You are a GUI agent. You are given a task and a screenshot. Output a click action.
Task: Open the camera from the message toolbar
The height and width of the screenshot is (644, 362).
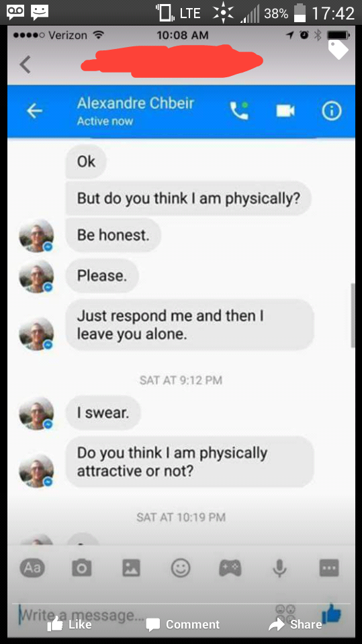(x=82, y=568)
